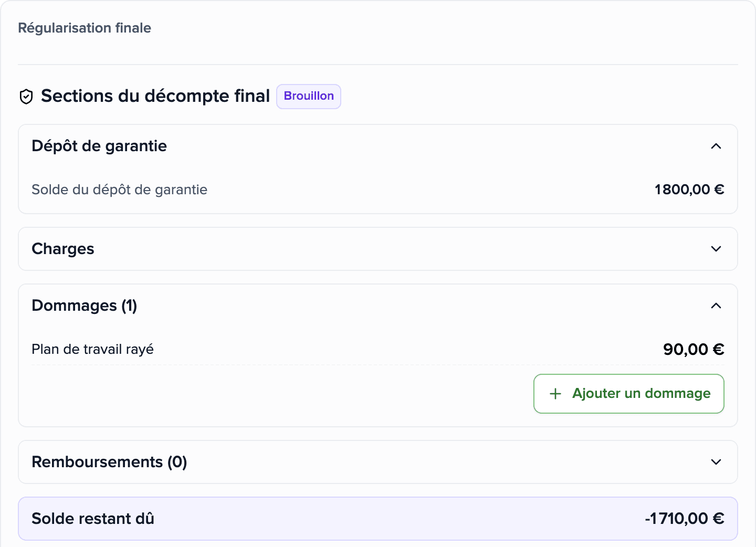
Task: Click the Remboursements (0) section title
Action: pyautogui.click(x=109, y=462)
